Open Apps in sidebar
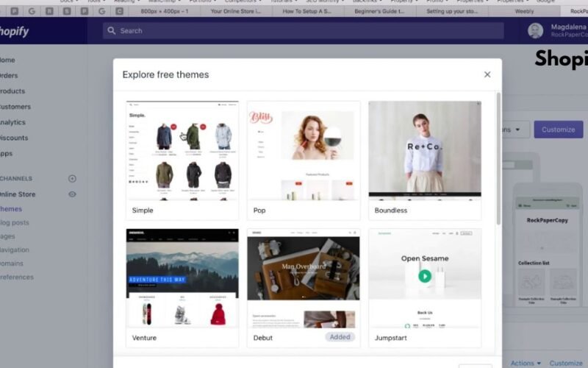Image resolution: width=588 pixels, height=368 pixels. coord(7,154)
